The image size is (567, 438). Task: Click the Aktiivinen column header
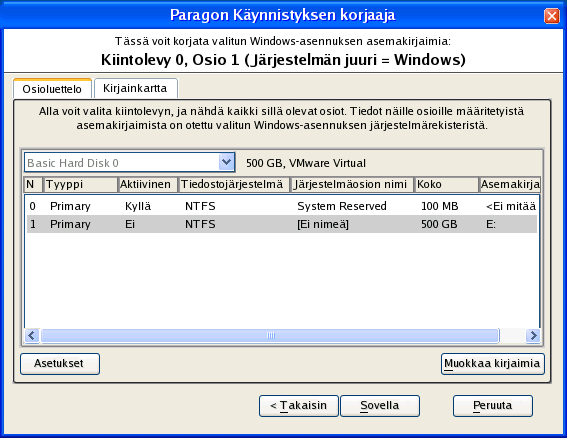point(148,184)
